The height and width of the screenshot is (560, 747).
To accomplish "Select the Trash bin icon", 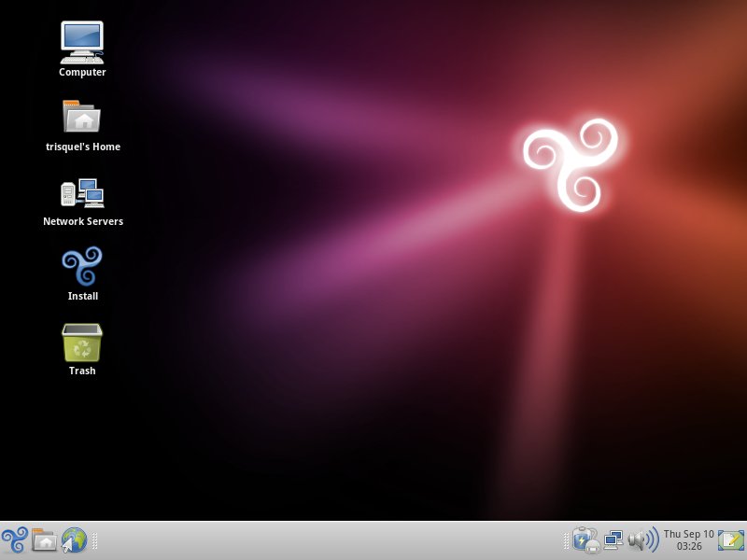I will [x=82, y=343].
